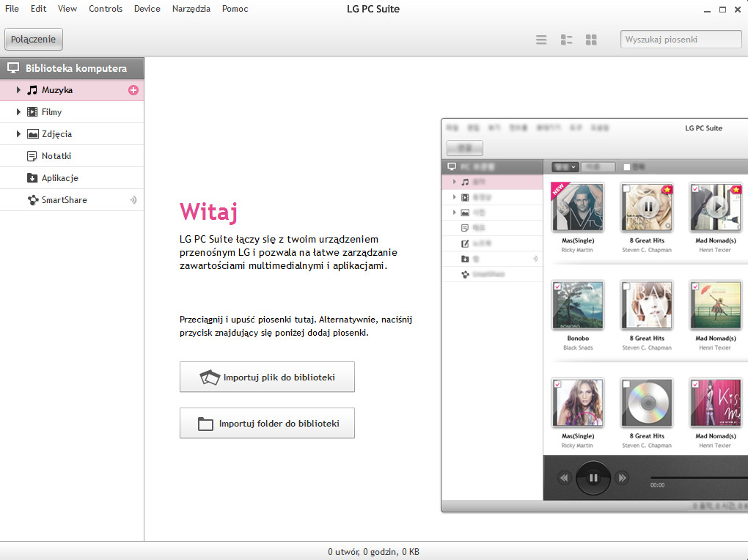Toggle checkbox on bottom-row Mas(Single) cover
The image size is (748, 560).
click(557, 385)
